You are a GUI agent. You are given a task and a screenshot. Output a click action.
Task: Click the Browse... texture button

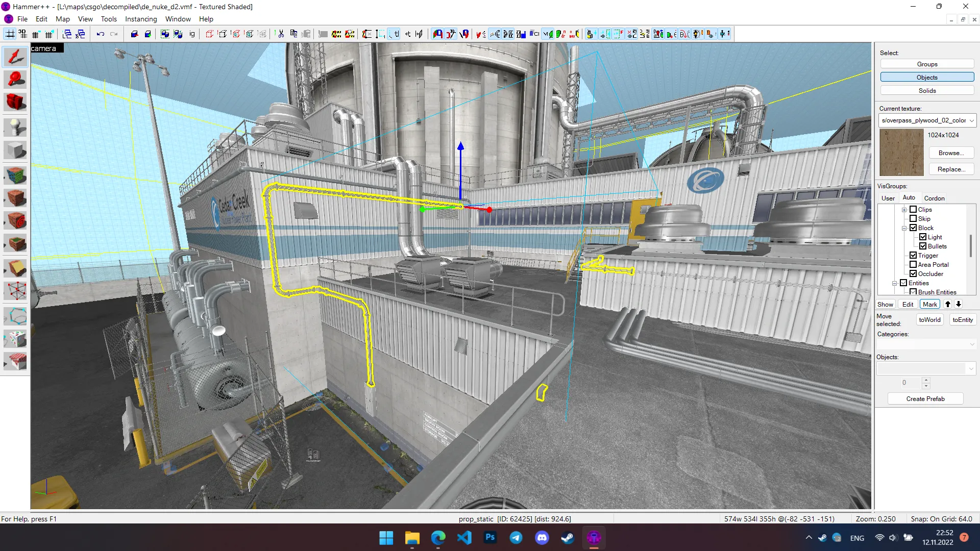pos(951,153)
